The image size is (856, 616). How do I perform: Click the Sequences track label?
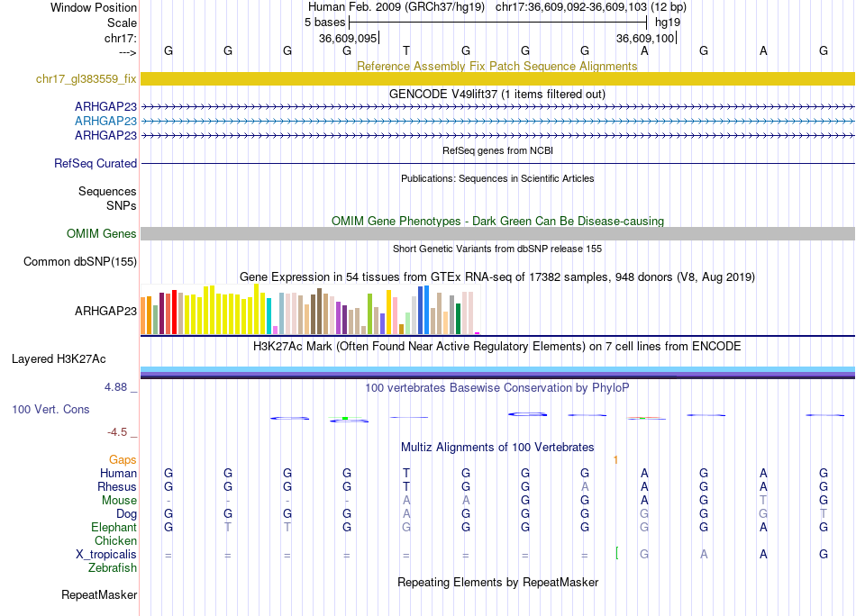[107, 191]
